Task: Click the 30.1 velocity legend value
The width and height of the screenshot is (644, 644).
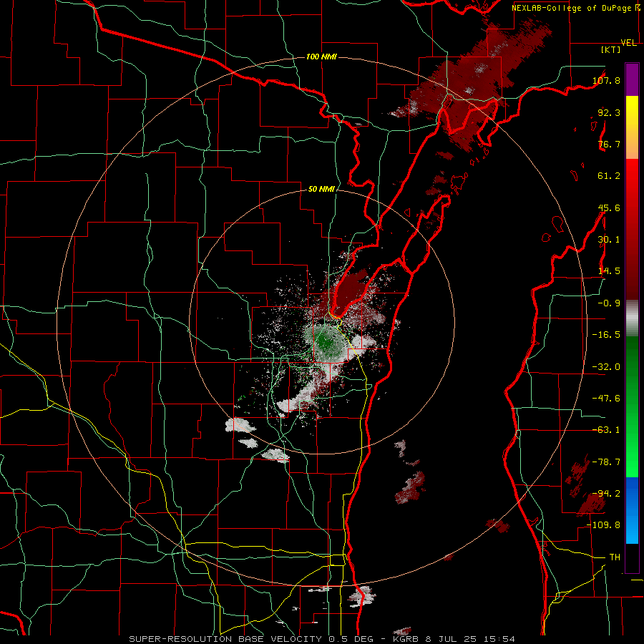Action: pos(609,240)
